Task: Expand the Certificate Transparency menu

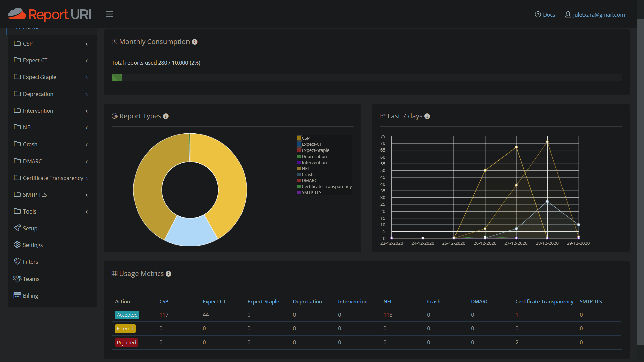Action: pyautogui.click(x=53, y=178)
